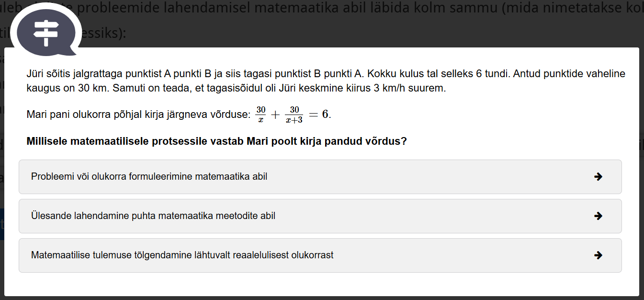Click the '= 6' part of the equation

[x=319, y=115]
